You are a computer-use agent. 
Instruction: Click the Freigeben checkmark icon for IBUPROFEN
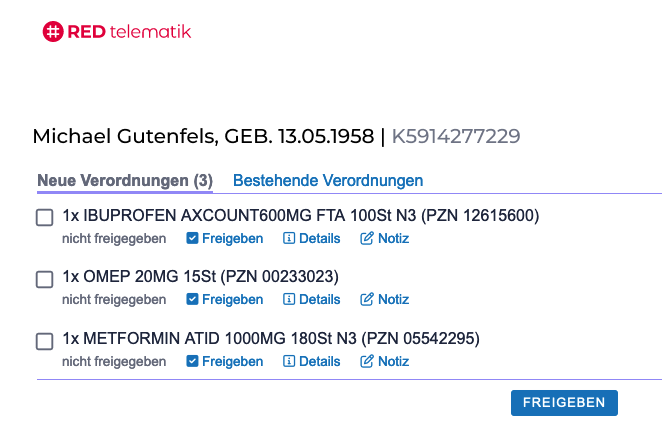click(x=192, y=239)
